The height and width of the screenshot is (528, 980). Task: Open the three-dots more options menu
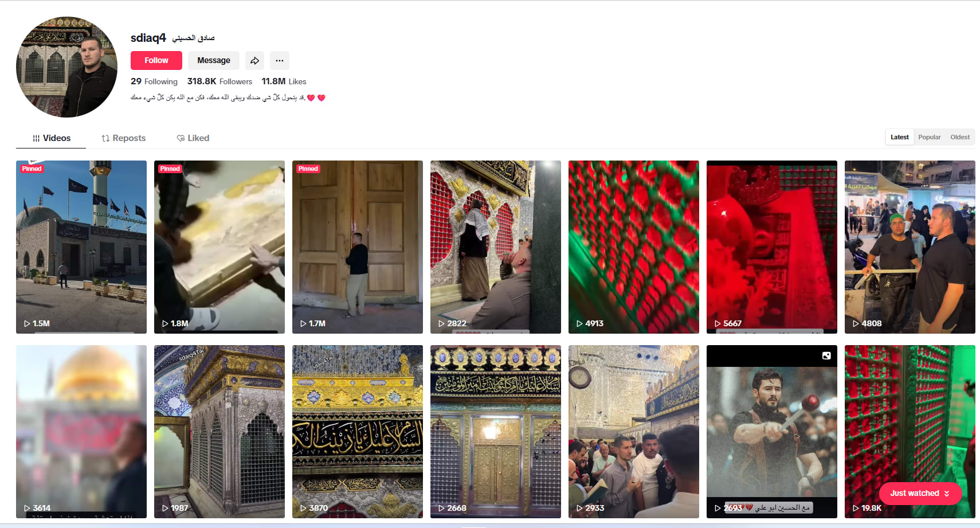[x=279, y=60]
